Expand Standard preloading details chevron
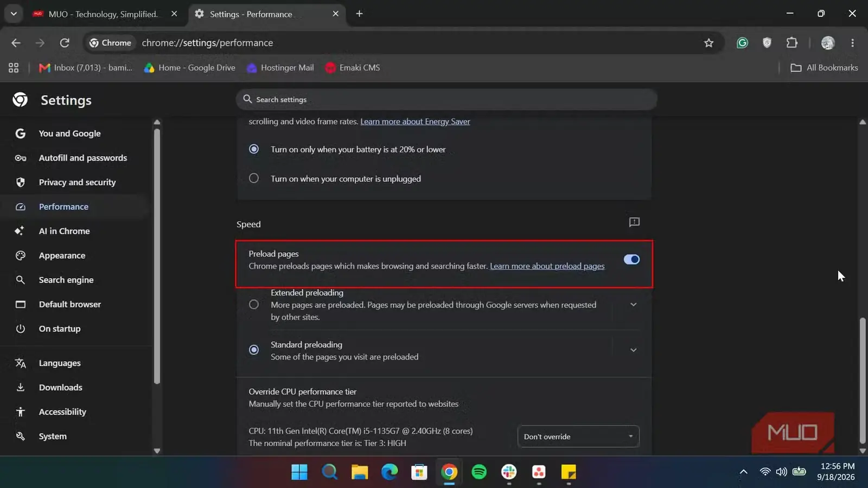The height and width of the screenshot is (488, 868). click(x=633, y=350)
